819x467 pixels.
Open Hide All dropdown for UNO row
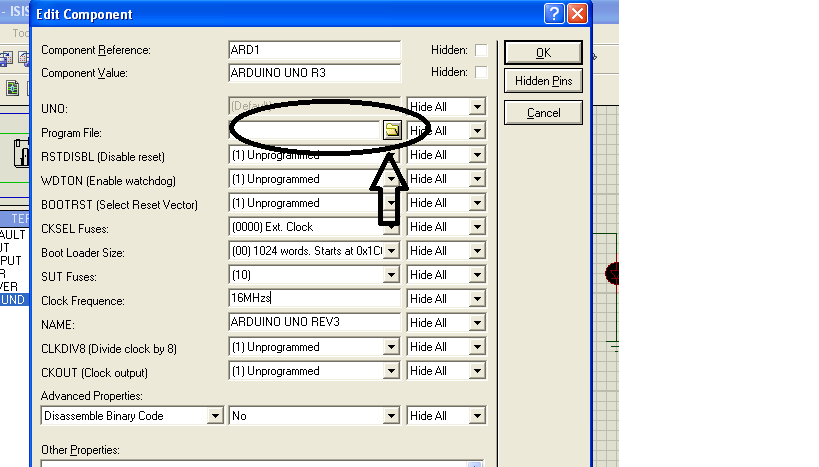(x=477, y=107)
